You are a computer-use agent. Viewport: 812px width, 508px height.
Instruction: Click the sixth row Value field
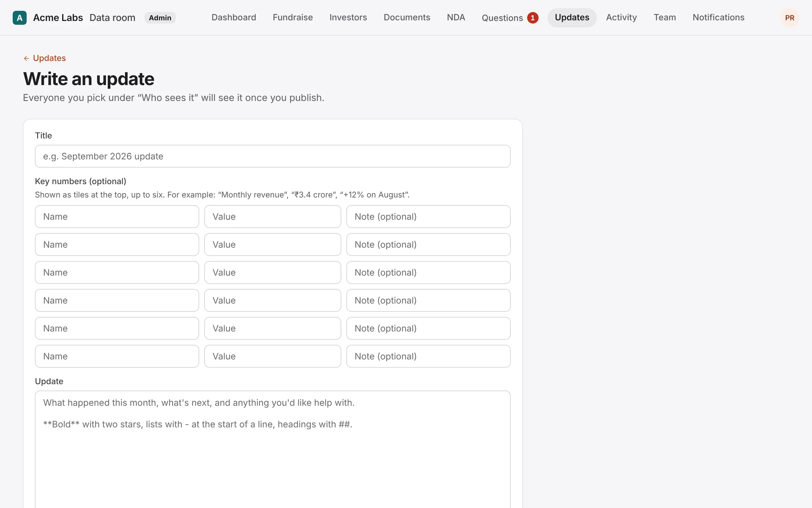pyautogui.click(x=272, y=356)
